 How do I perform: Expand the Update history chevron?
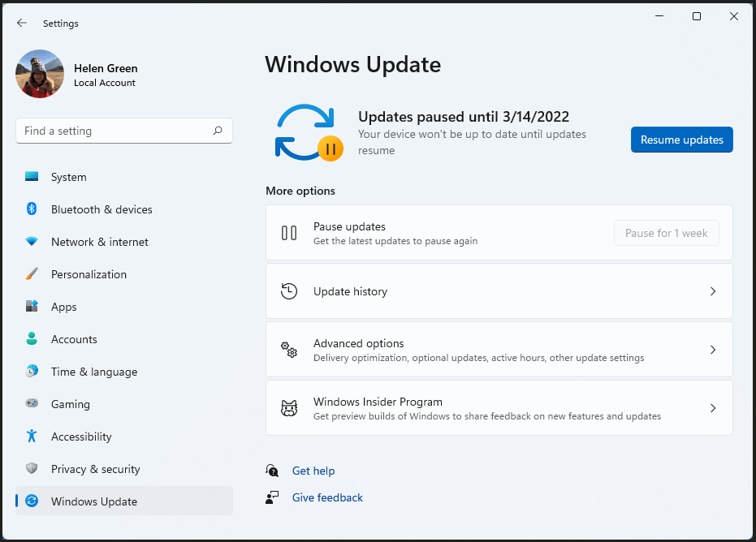(713, 291)
